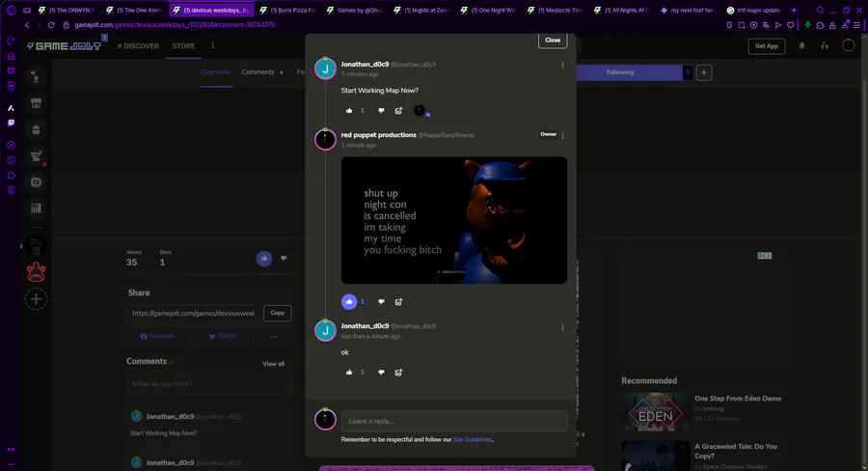
Task: Open options menu for 'Start Working Map Now?' comment
Action: coord(563,65)
